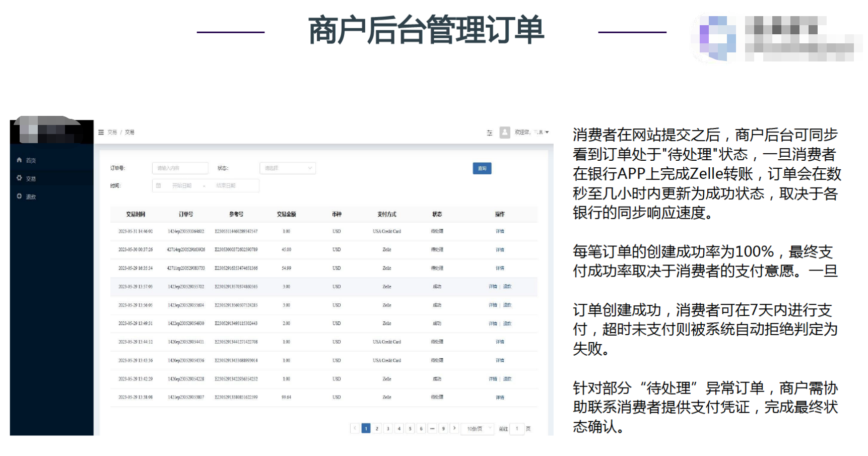The width and height of the screenshot is (868, 456).
Task: Click the 开始日期 start date field
Action: (x=182, y=185)
